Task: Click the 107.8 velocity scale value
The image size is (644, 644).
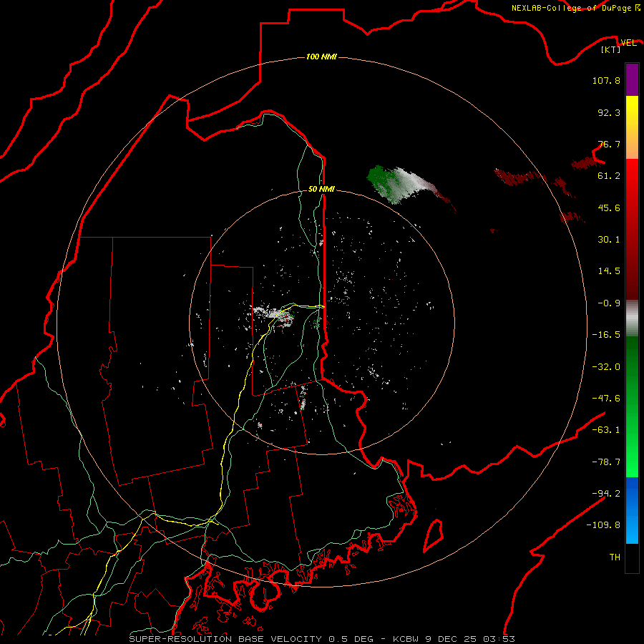Action: coord(606,80)
